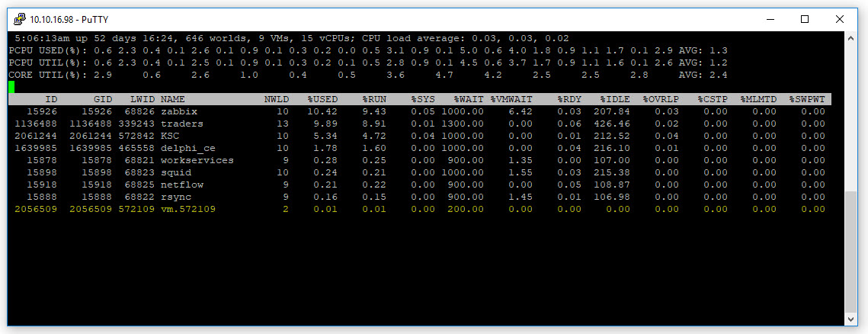The image size is (868, 334).
Task: Click the KSC LWID 572842
Action: tap(136, 136)
